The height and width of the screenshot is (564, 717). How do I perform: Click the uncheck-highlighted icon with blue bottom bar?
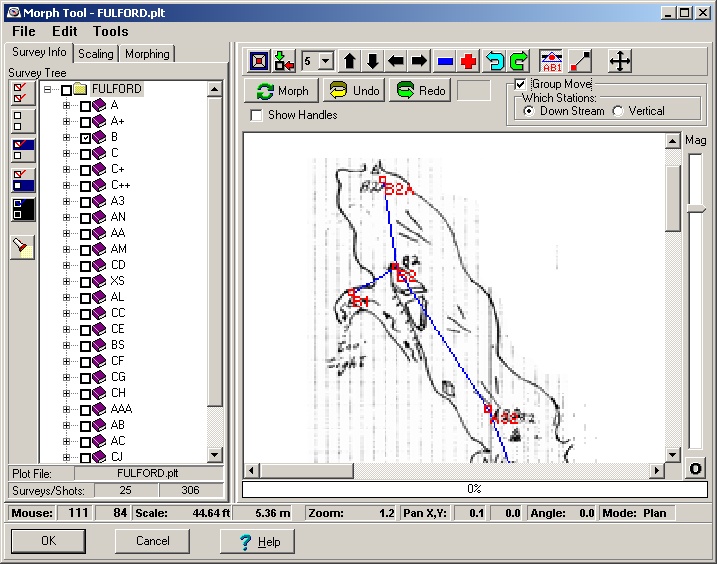(x=22, y=180)
